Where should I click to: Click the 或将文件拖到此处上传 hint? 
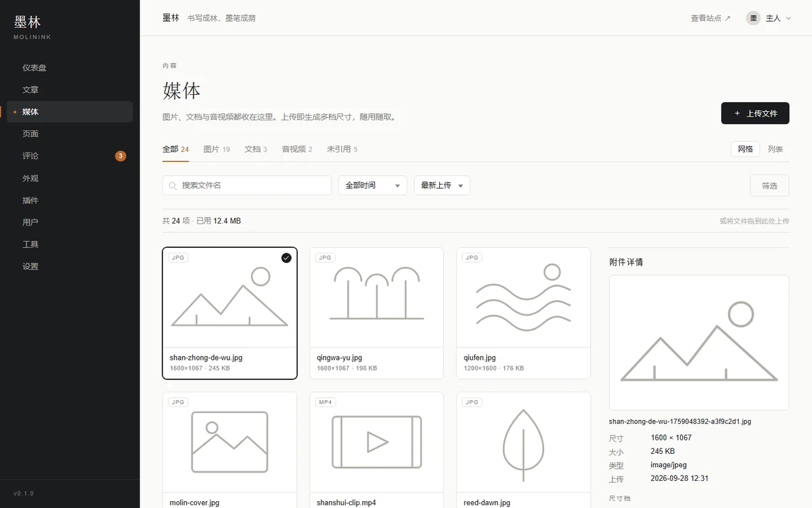(754, 221)
